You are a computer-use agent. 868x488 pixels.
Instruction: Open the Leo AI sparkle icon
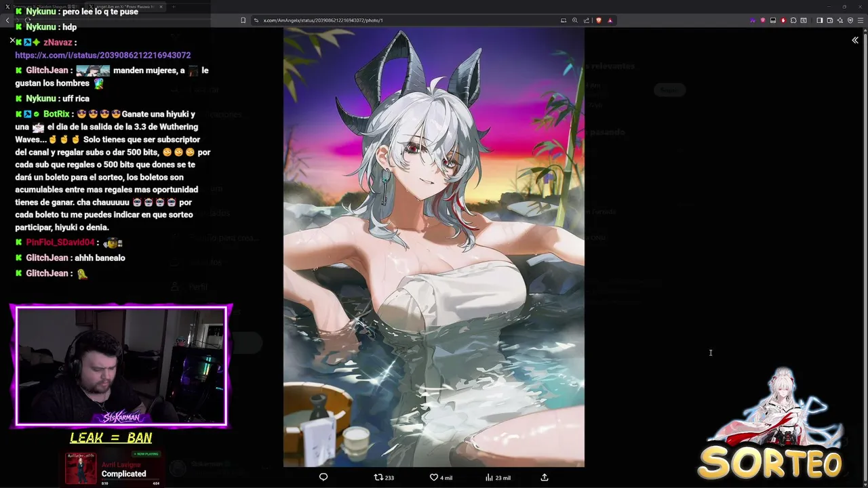[840, 20]
